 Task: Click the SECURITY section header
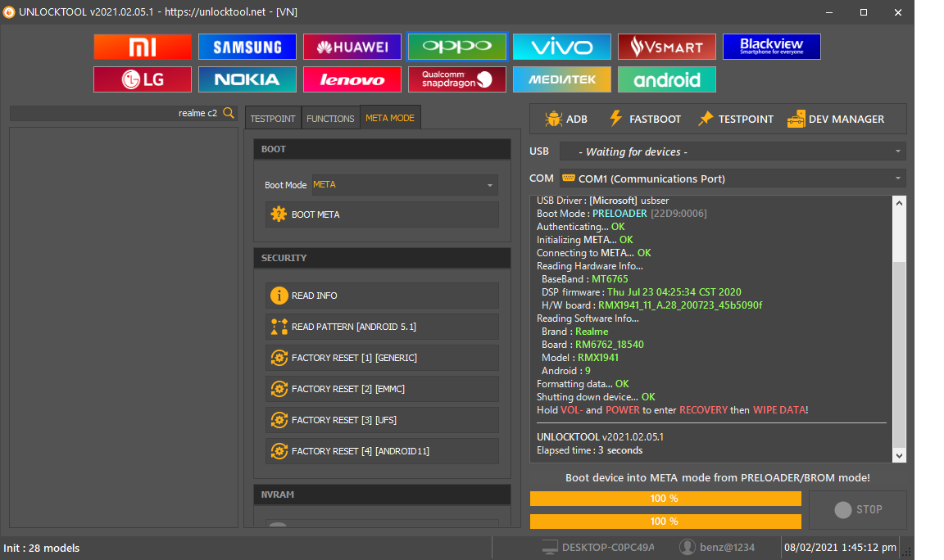click(382, 258)
